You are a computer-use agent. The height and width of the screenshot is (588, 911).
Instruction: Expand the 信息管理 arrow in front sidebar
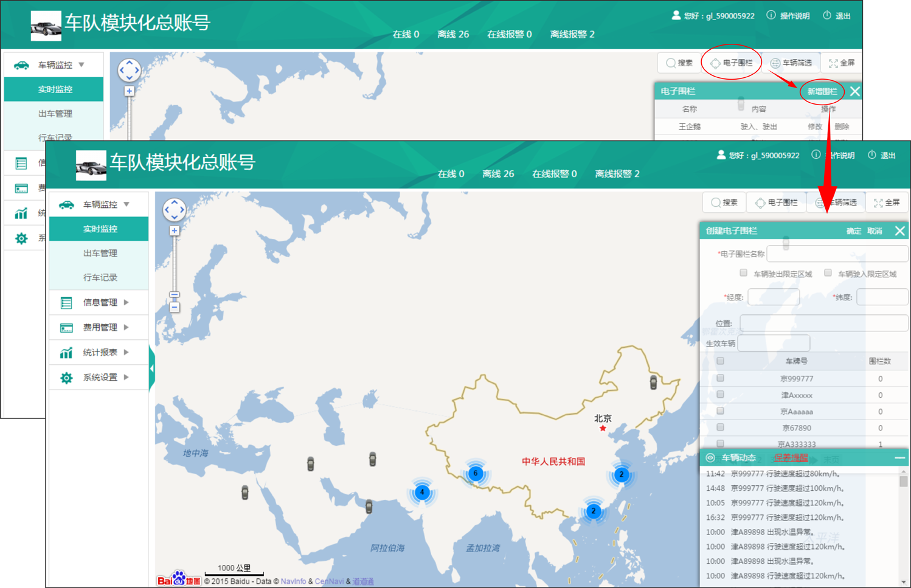126,302
